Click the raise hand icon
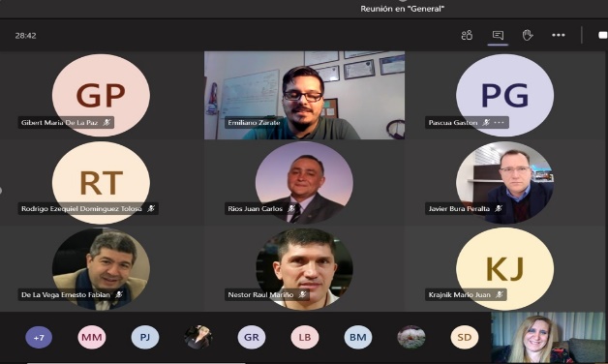This screenshot has width=608, height=364. point(528,35)
